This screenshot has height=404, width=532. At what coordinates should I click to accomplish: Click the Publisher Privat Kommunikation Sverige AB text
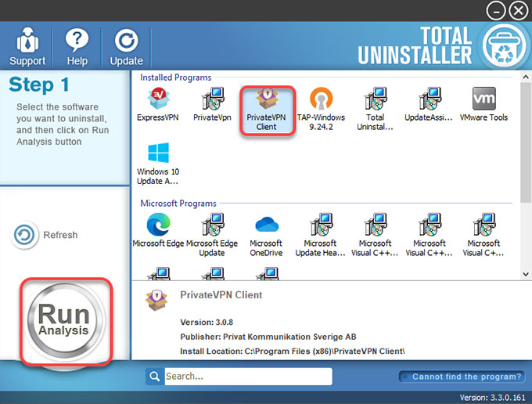pos(268,337)
